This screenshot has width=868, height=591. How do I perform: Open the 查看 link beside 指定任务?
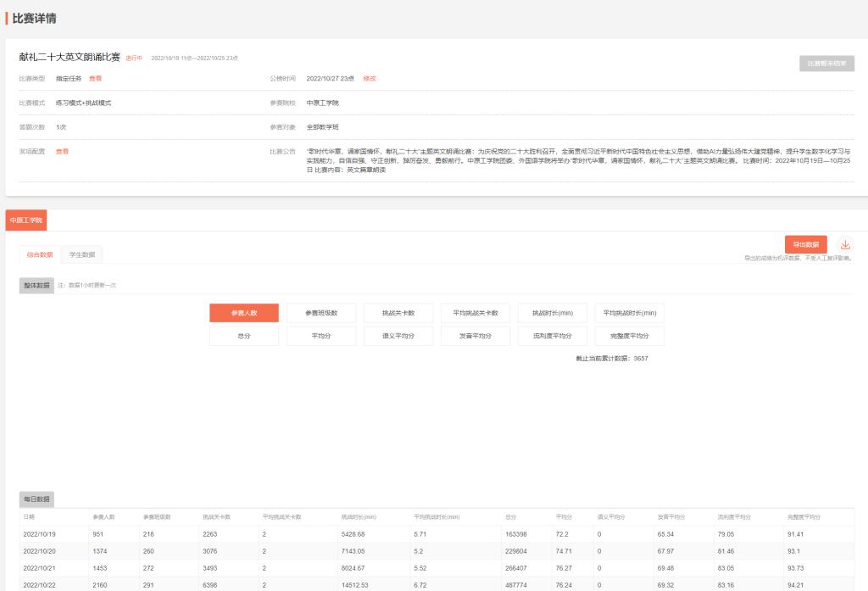pos(95,78)
